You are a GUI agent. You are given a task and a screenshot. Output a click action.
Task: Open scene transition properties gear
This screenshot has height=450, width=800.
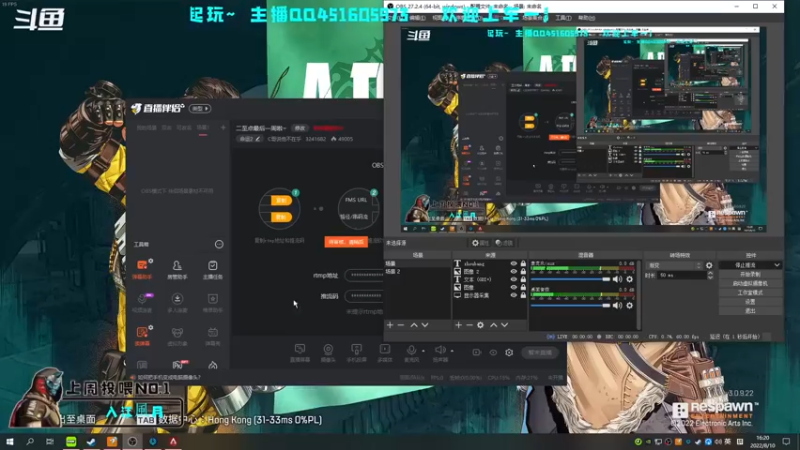[709, 265]
